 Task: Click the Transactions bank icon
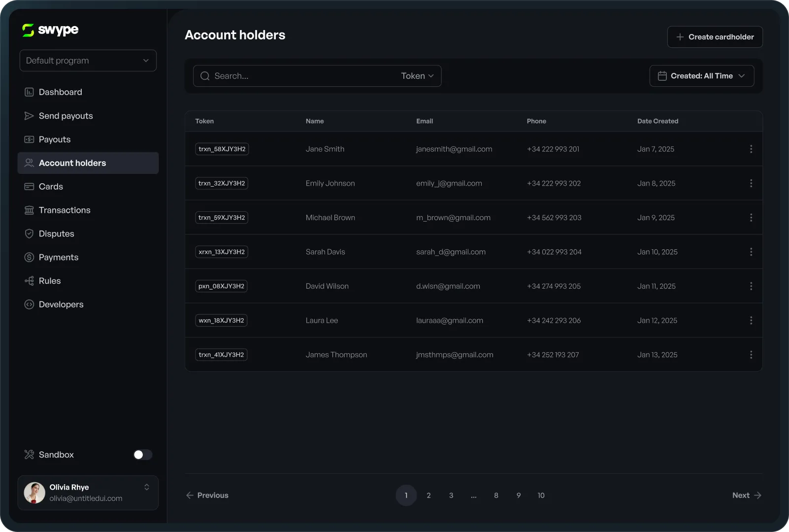(29, 210)
